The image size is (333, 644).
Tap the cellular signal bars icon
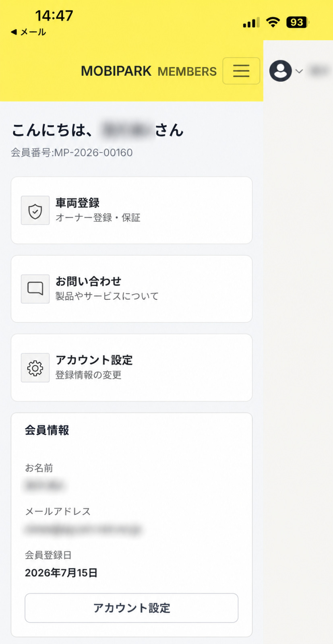(251, 23)
